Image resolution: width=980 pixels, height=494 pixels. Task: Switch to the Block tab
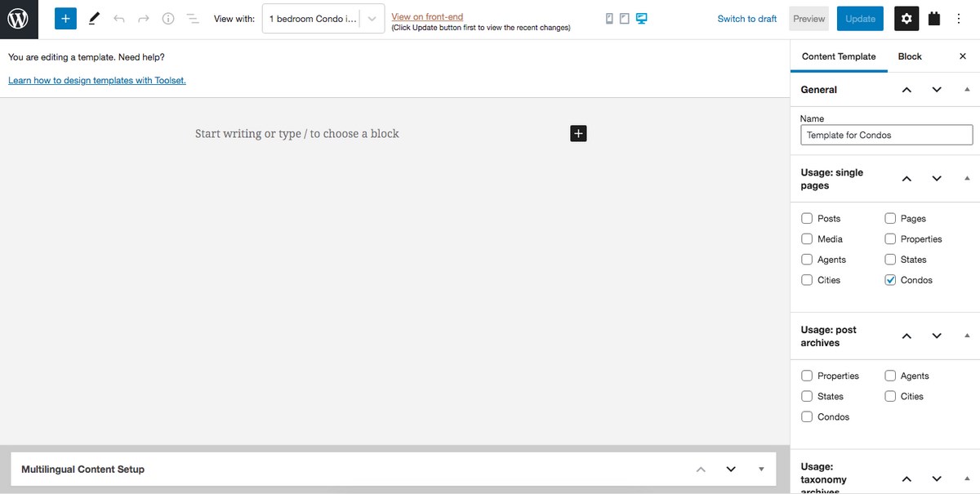click(910, 56)
